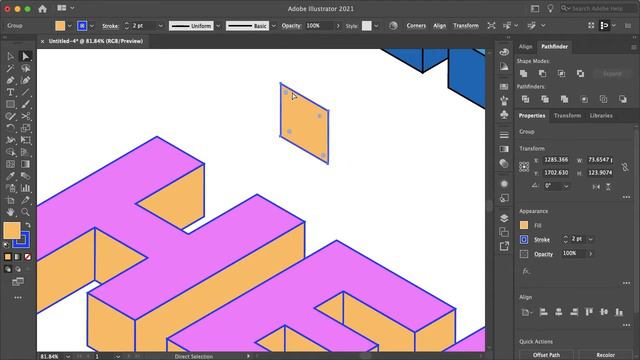Reset to default fill and stroke

[6, 244]
